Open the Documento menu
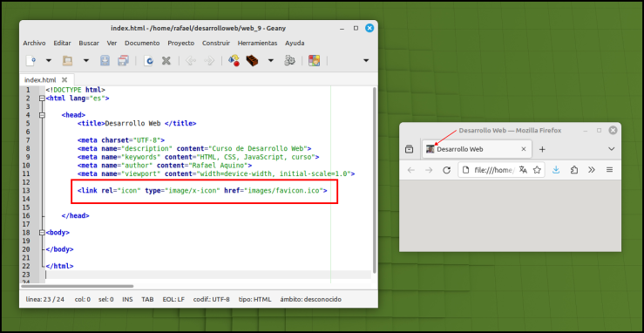The height and width of the screenshot is (333, 644). pyautogui.click(x=142, y=43)
